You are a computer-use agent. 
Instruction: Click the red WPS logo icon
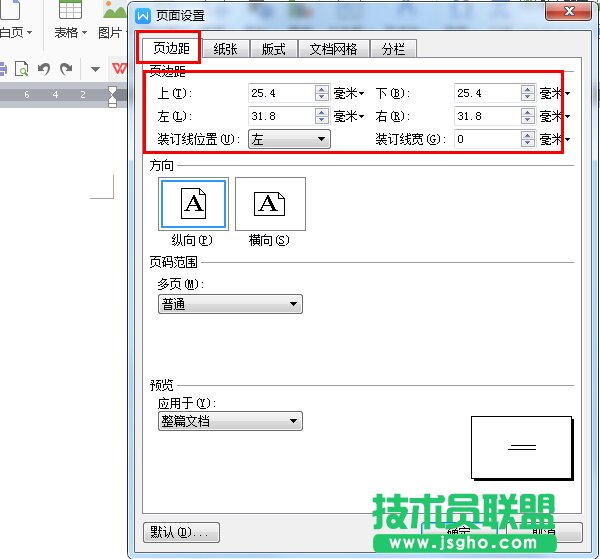[x=119, y=69]
